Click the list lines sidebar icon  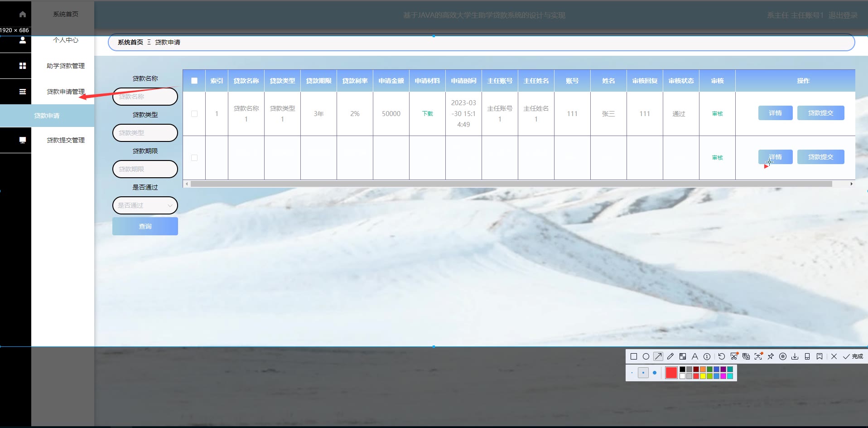[x=23, y=92]
